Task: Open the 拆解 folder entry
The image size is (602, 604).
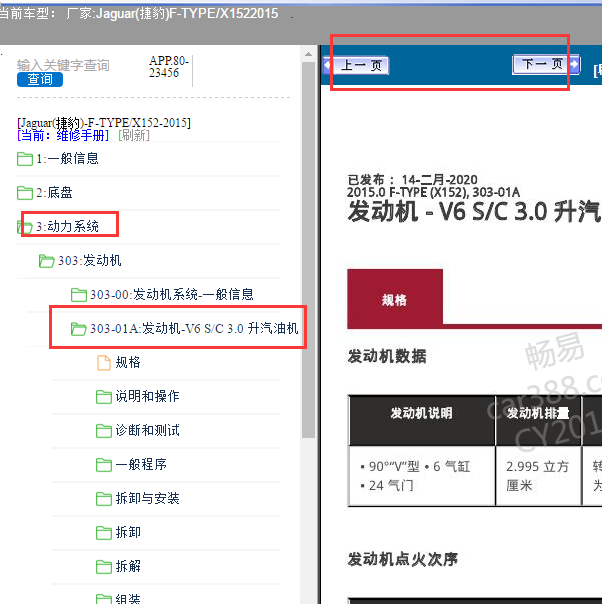Action: tap(128, 566)
